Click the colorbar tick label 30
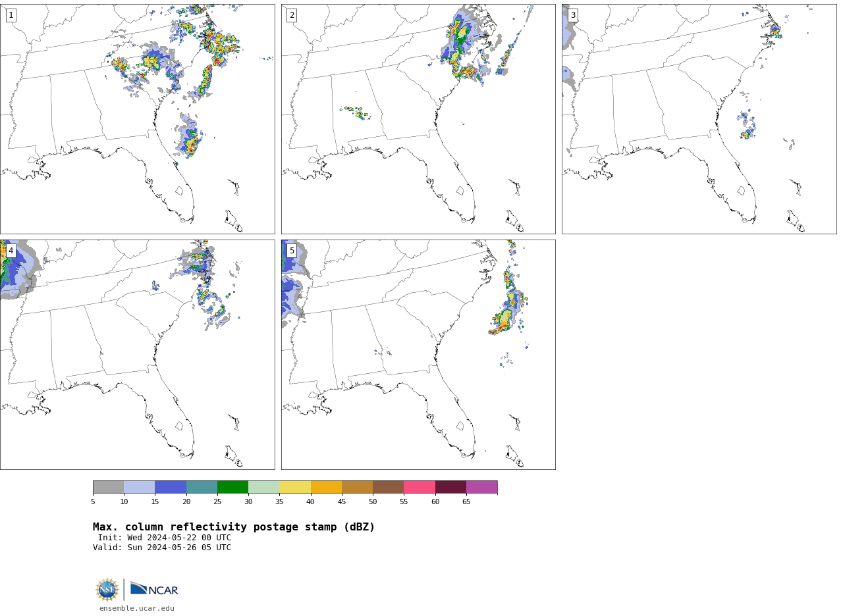 click(248, 502)
